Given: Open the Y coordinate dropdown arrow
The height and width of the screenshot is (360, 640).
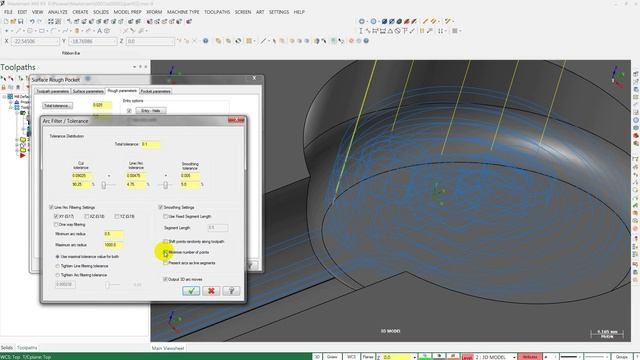Looking at the screenshot, I should click(115, 41).
